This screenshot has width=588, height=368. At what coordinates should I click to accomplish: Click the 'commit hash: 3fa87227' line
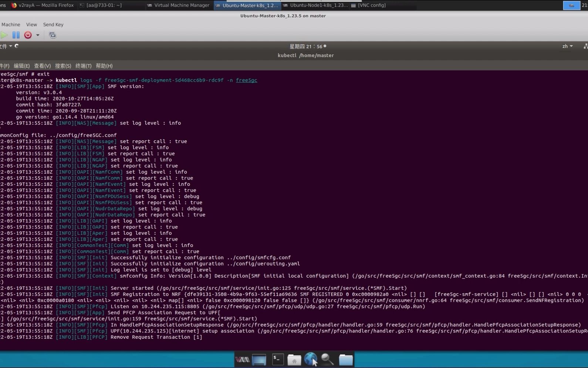click(x=48, y=105)
